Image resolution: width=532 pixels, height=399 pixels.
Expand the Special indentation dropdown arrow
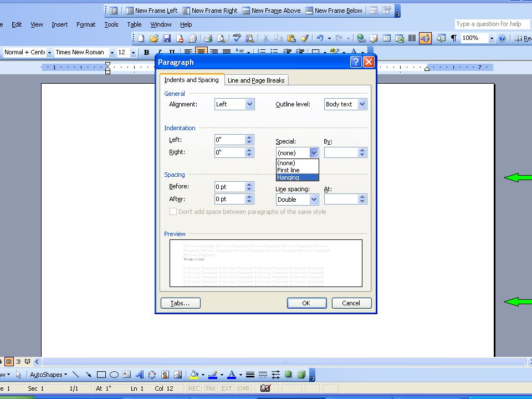click(x=314, y=153)
